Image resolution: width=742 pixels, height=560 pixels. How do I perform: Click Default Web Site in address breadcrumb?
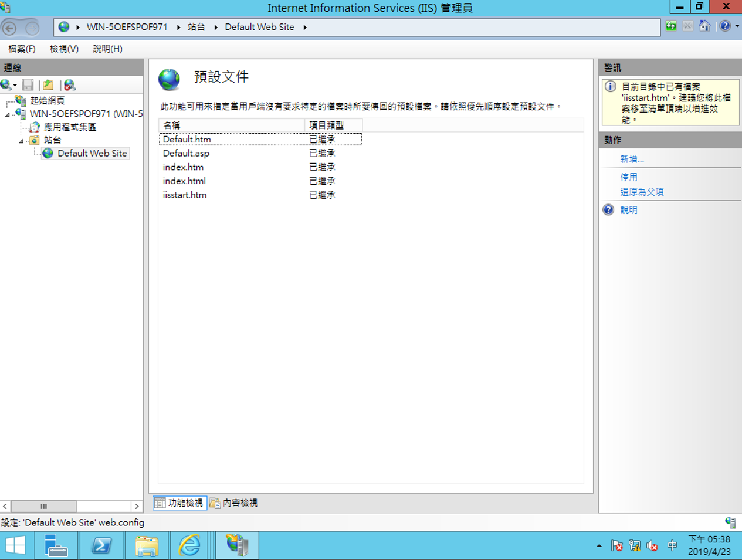click(259, 27)
